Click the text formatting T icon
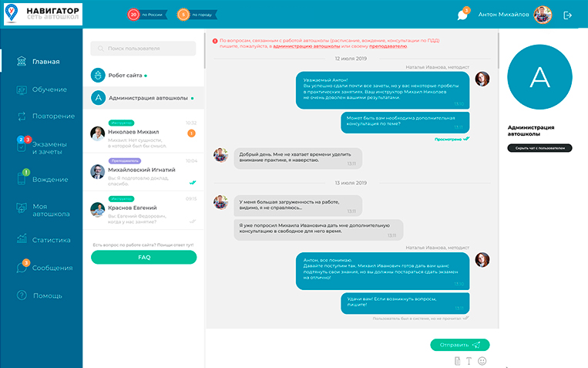 (469, 361)
